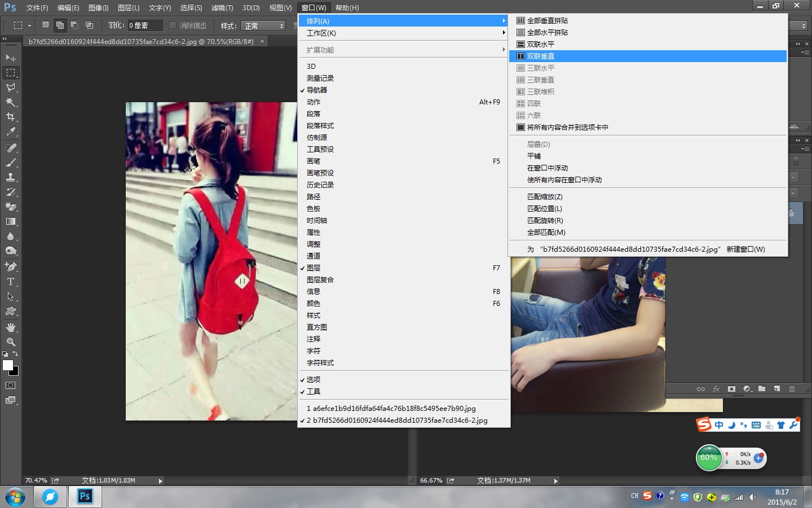
Task: Expand the Extensions (扩展功能) submenu
Action: pos(404,50)
